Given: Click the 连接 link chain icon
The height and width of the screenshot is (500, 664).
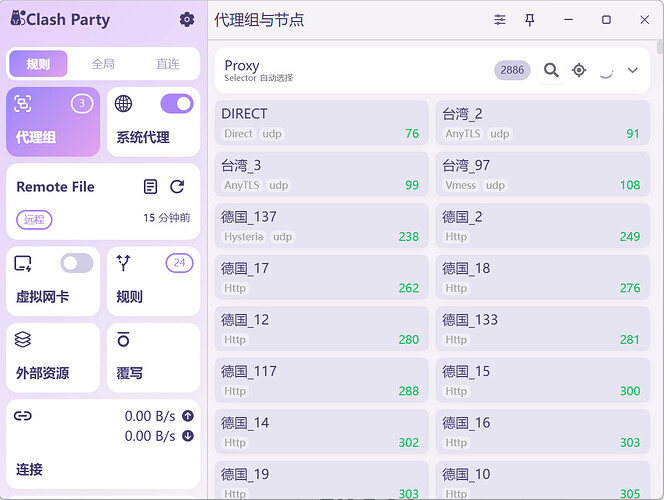Looking at the screenshot, I should [x=23, y=416].
